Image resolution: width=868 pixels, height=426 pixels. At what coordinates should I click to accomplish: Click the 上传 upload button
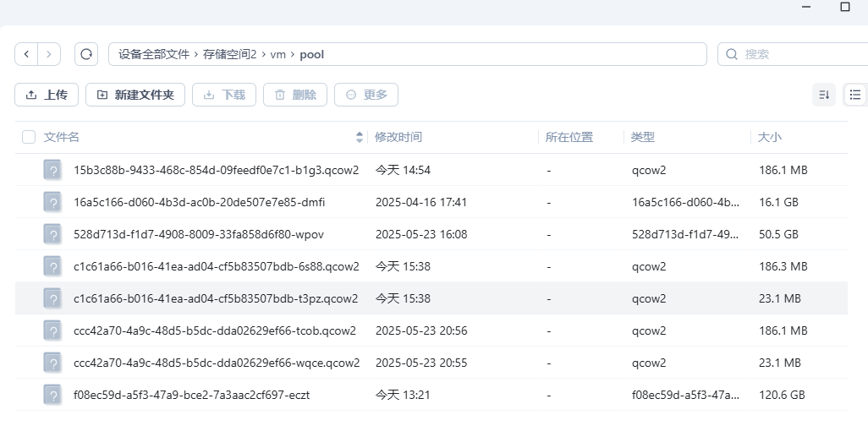click(x=47, y=95)
